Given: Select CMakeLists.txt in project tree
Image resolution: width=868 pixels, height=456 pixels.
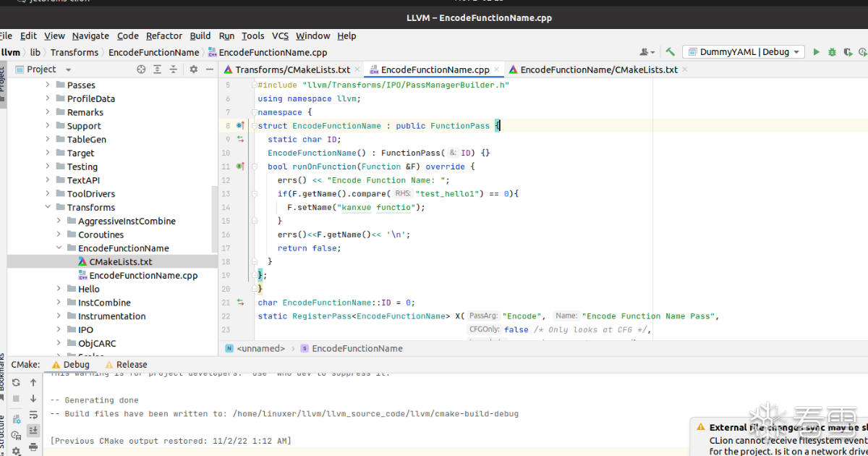Looking at the screenshot, I should click(x=112, y=262).
